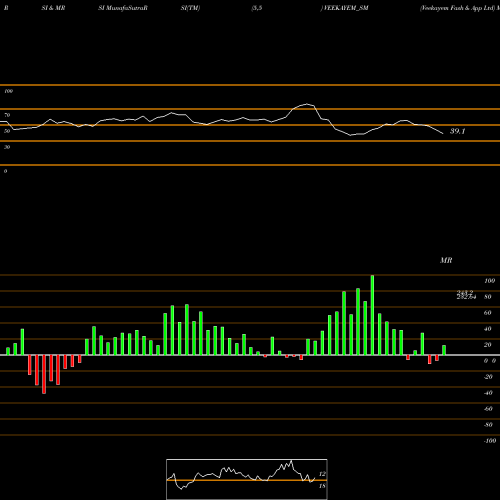Click the MR panel title label

coord(446,260)
